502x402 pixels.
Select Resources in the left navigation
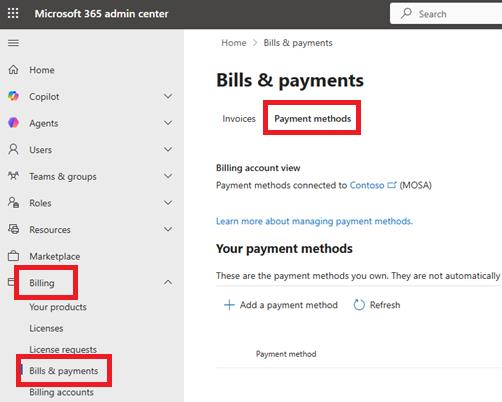point(50,230)
